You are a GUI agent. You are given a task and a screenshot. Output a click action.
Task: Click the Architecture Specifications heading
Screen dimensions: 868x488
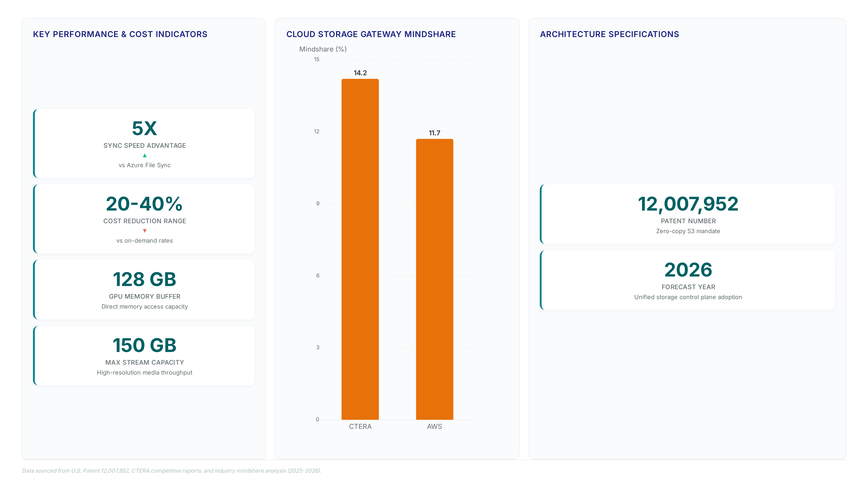(610, 34)
